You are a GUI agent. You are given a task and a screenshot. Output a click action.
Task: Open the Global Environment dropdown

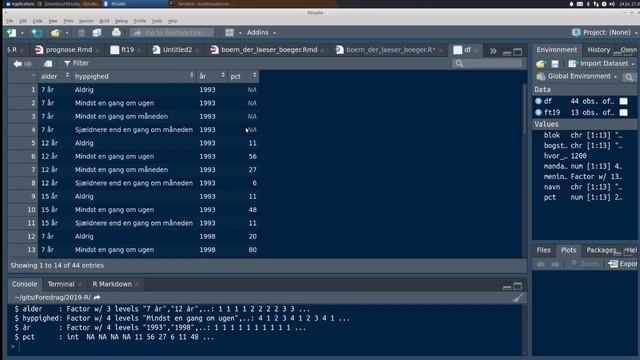click(576, 76)
